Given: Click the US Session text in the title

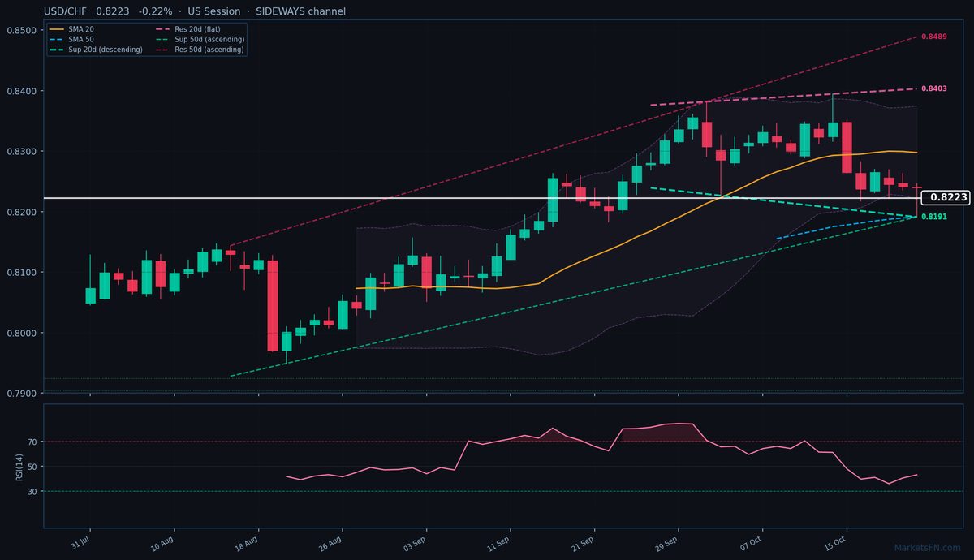Looking at the screenshot, I should tap(213, 11).
